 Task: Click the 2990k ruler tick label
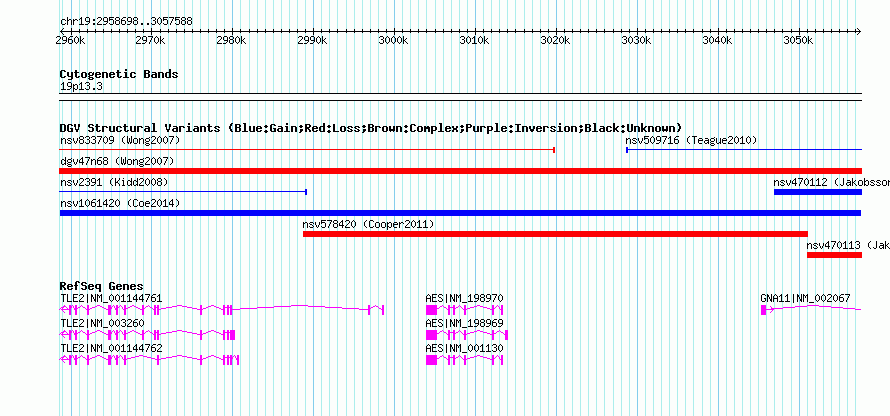tap(312, 41)
